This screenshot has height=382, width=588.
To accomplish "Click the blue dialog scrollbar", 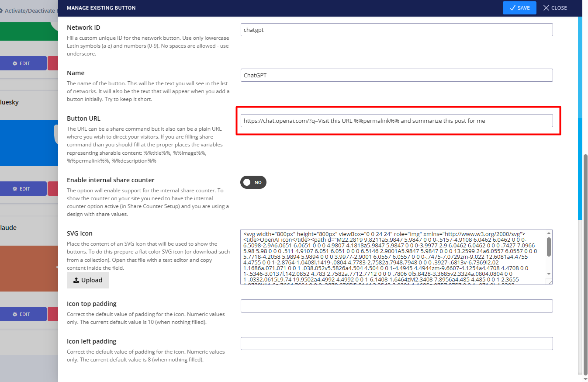I will click(x=580, y=118).
